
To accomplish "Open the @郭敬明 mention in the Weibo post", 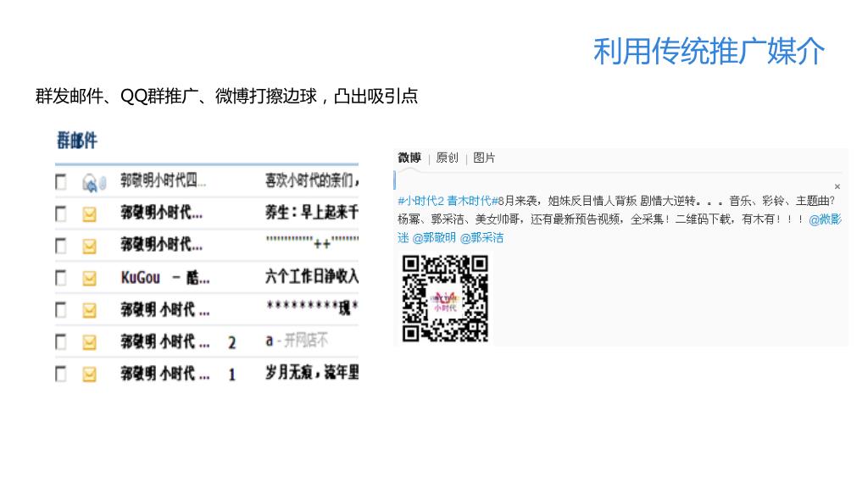I will (x=434, y=238).
